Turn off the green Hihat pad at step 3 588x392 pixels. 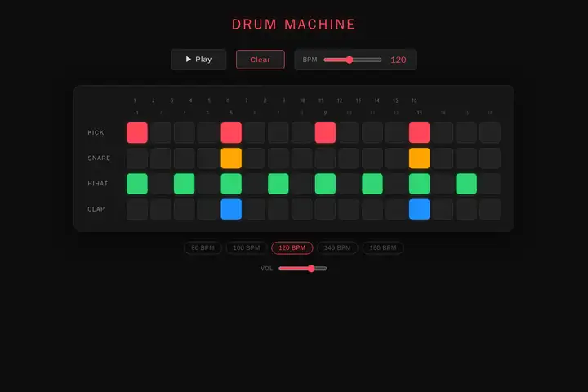[184, 184]
